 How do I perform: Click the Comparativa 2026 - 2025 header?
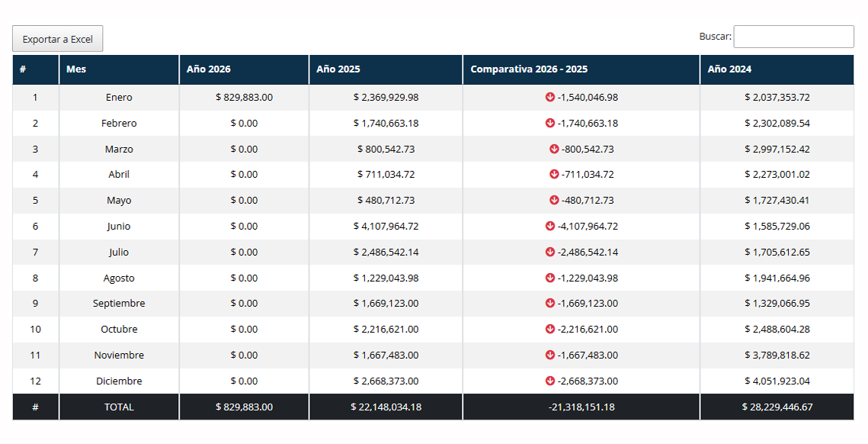pos(581,69)
